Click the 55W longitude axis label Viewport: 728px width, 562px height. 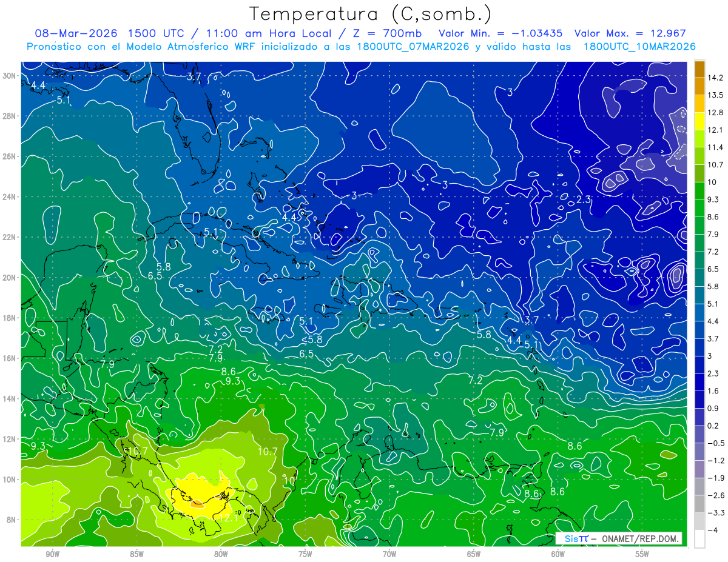[x=642, y=554]
